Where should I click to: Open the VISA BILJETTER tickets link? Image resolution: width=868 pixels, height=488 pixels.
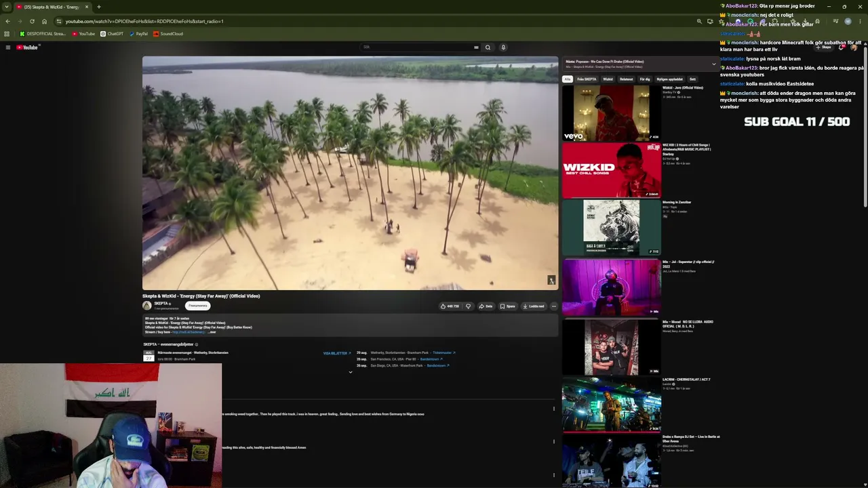(337, 353)
